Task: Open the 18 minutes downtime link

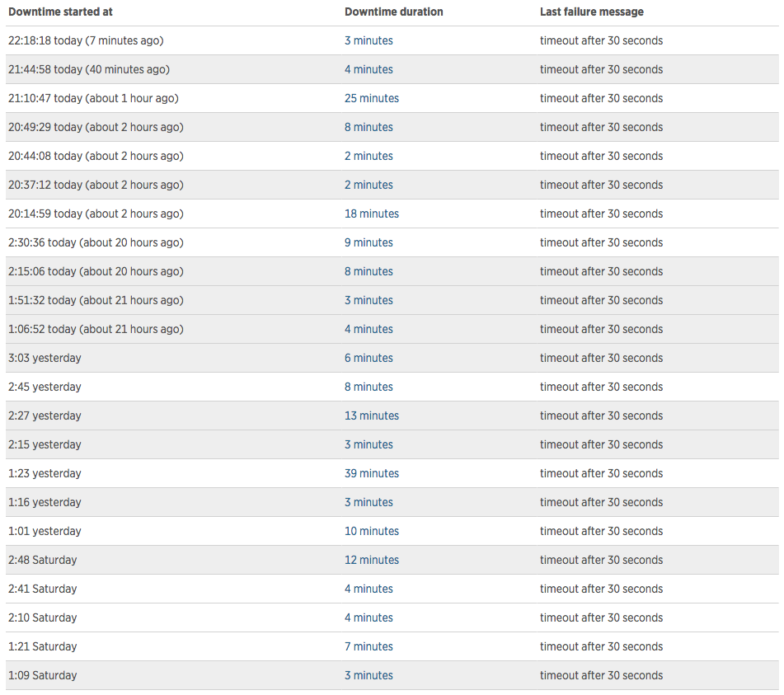Action: 371,214
